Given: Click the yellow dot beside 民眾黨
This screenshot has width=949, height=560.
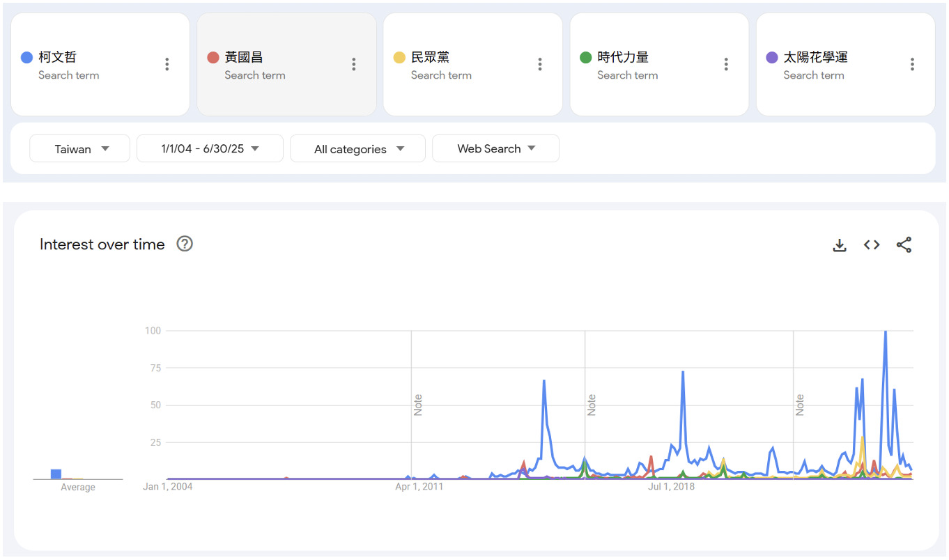Looking at the screenshot, I should (399, 57).
